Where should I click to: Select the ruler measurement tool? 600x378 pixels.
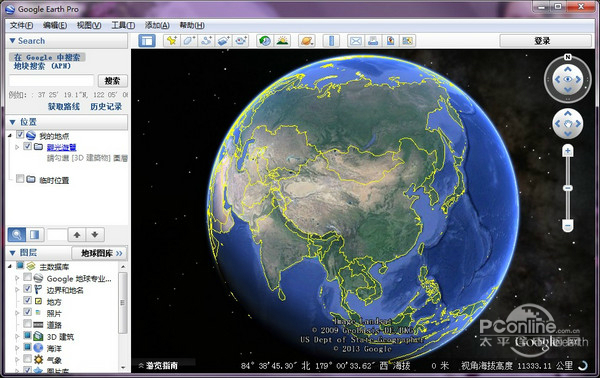coord(331,41)
